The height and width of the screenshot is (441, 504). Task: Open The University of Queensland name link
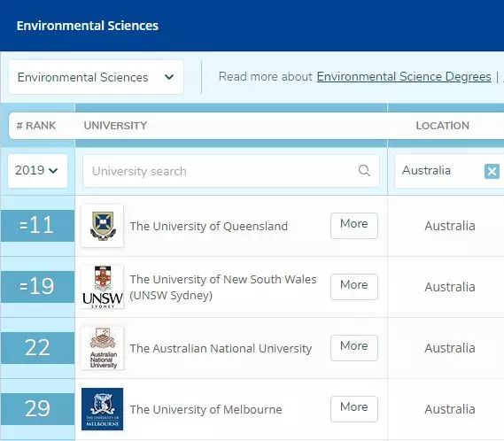[x=209, y=227]
